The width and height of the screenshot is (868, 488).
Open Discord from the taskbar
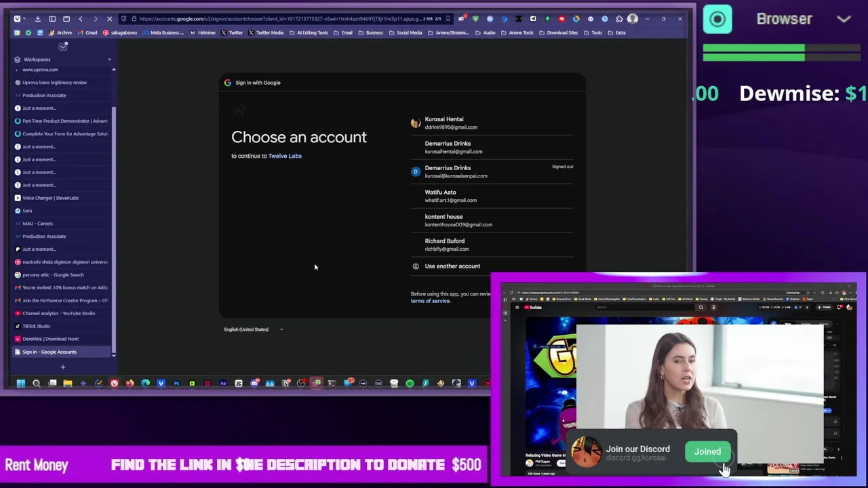(254, 384)
